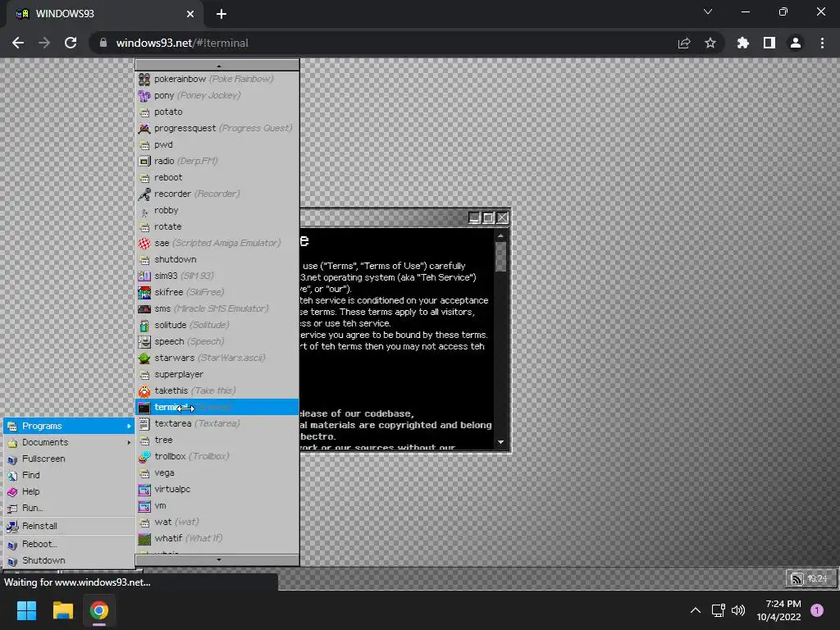Expand the Documents submenu
Image resolution: width=840 pixels, height=630 pixels.
coord(69,442)
